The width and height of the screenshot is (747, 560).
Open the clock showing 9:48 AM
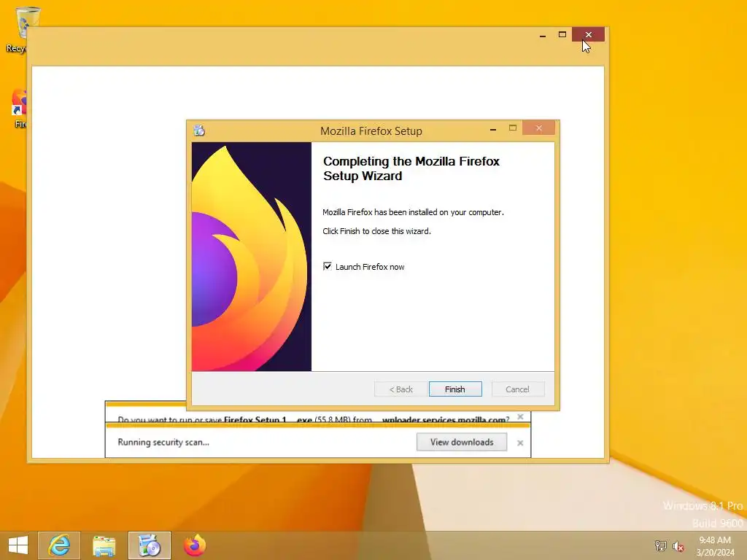tap(715, 545)
